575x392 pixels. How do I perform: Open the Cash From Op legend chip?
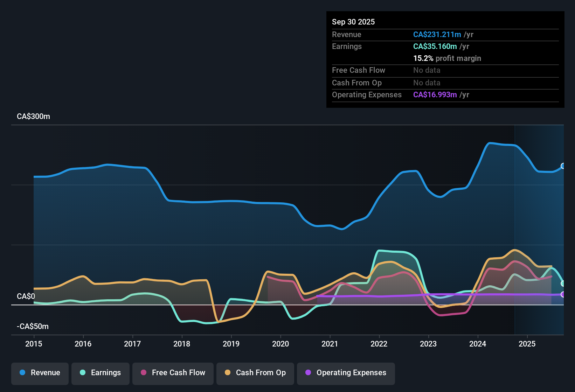(255, 373)
